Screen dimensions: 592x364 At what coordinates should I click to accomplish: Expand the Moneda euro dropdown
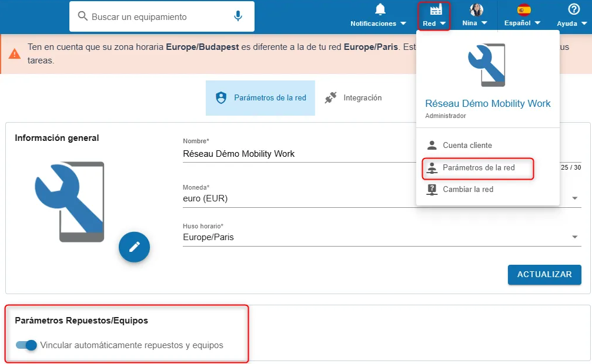pos(574,198)
